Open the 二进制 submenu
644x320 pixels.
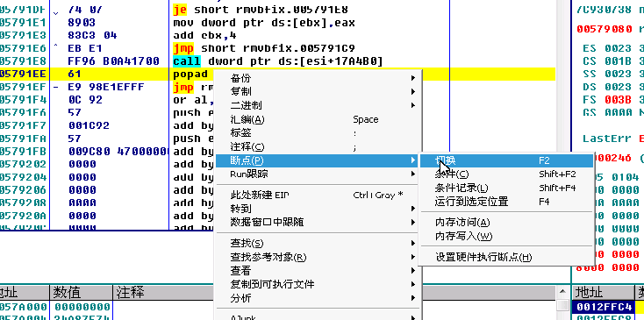point(318,105)
